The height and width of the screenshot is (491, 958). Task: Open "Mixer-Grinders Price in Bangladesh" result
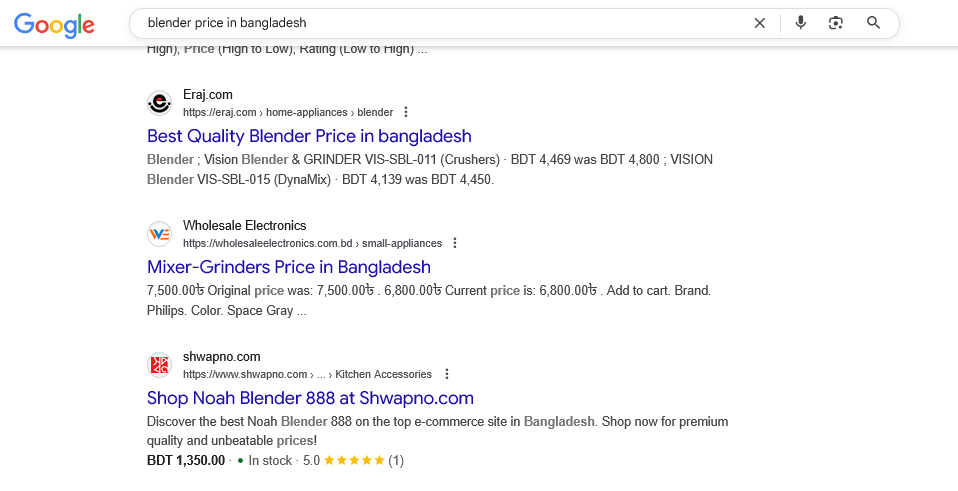[288, 267]
